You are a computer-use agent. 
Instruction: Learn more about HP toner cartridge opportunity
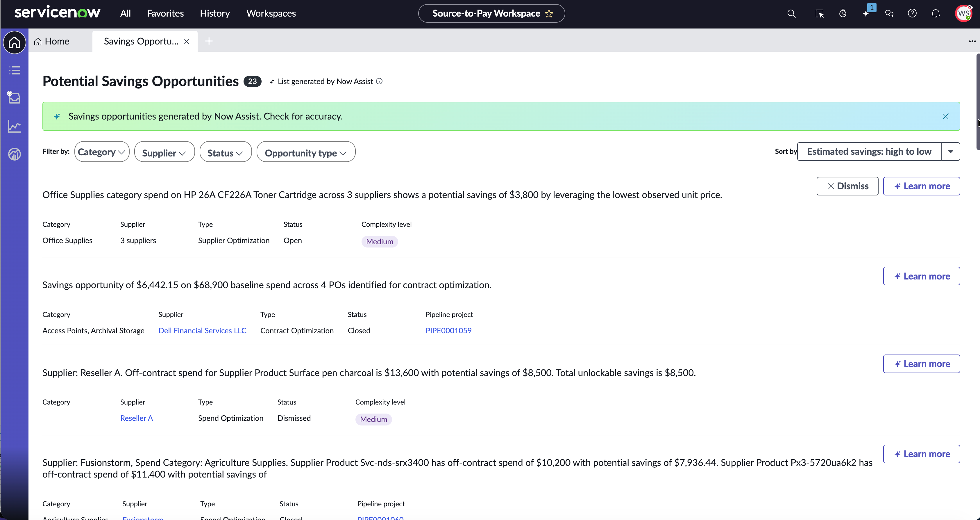click(921, 186)
